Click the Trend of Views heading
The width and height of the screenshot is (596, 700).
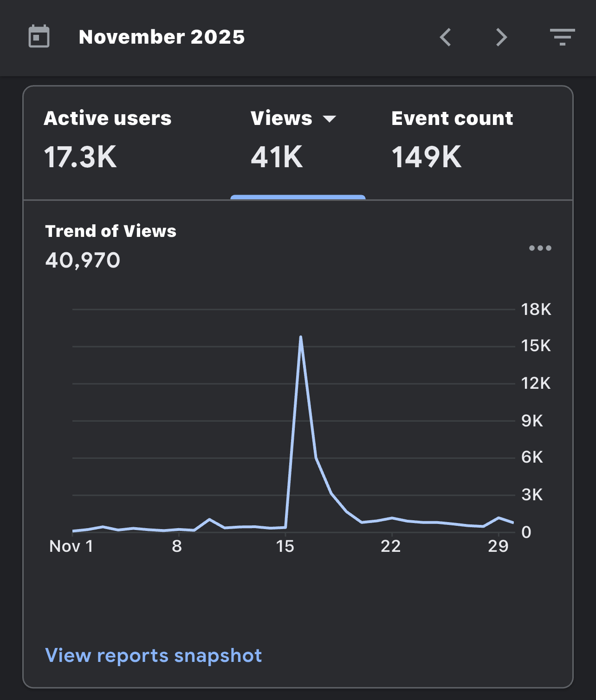point(110,231)
